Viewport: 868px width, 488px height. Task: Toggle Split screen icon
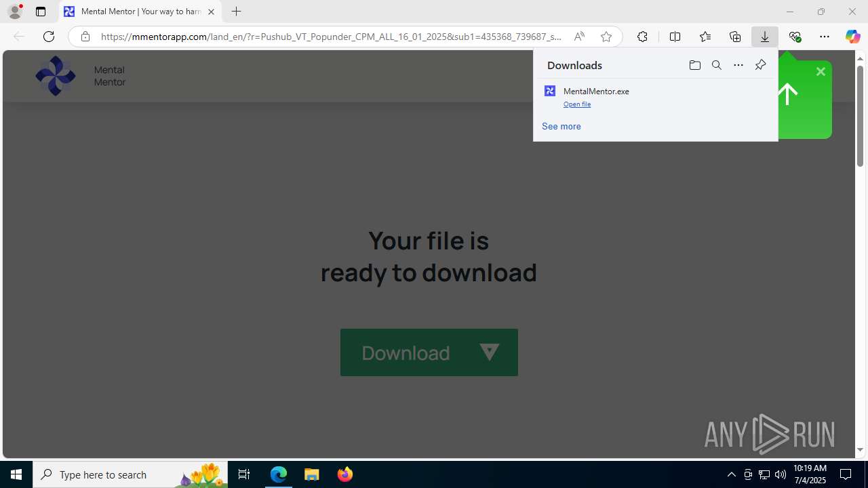(675, 37)
